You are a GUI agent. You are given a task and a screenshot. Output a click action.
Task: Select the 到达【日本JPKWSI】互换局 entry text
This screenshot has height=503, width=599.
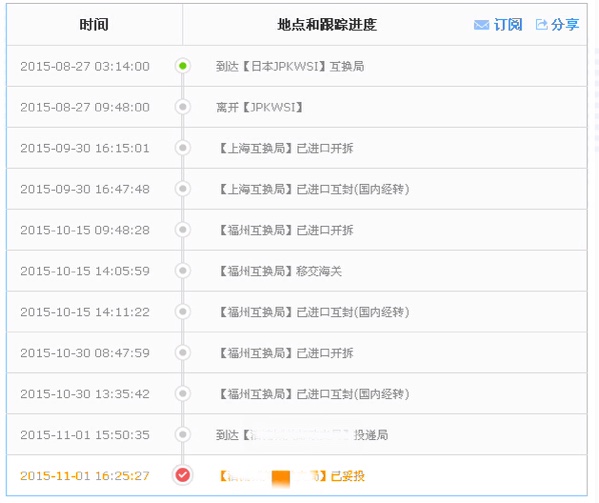[290, 66]
